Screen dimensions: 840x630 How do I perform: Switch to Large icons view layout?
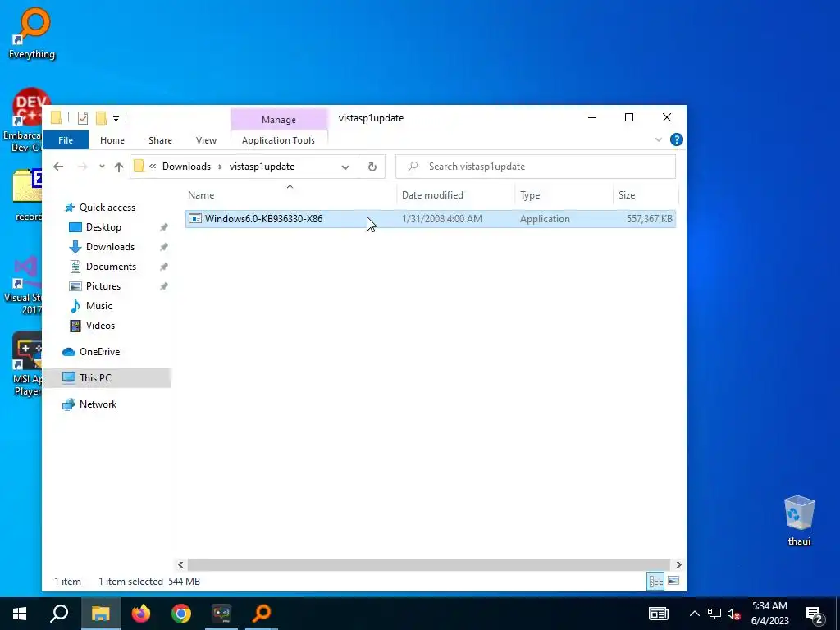(674, 582)
